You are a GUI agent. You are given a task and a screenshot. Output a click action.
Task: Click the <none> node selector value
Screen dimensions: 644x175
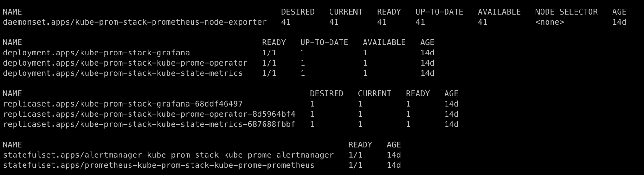(549, 22)
